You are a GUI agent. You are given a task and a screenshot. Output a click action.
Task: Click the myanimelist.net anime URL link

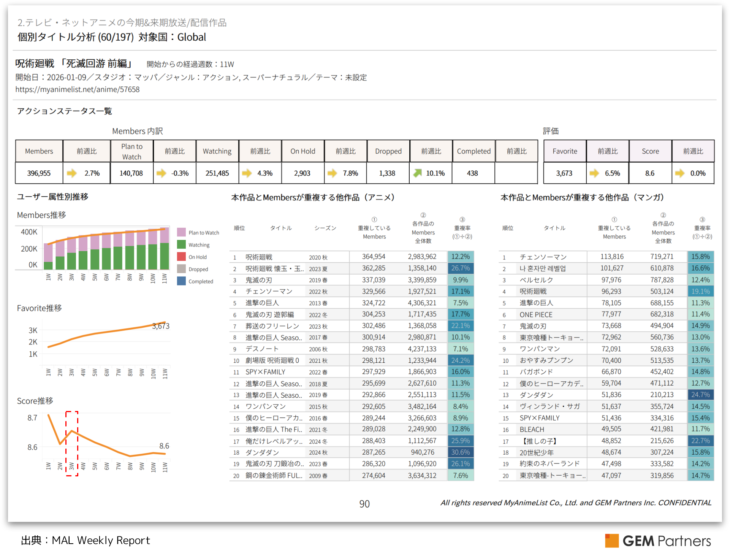pos(78,89)
